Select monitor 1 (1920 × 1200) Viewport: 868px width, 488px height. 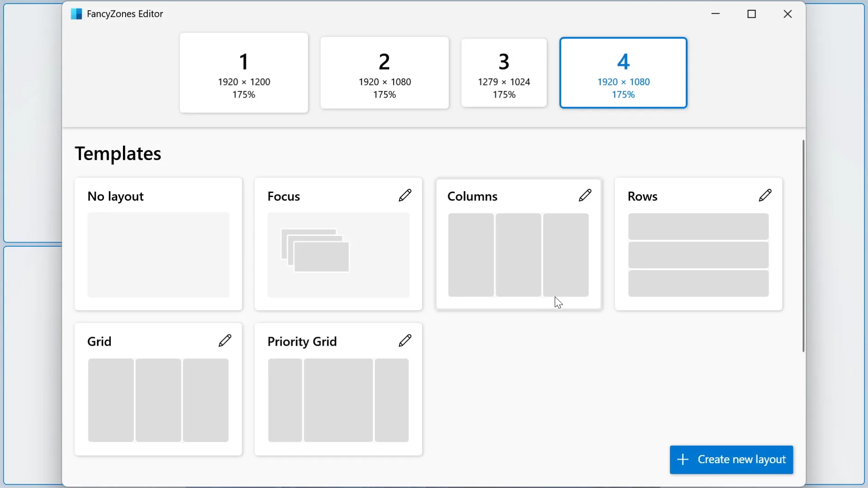244,73
